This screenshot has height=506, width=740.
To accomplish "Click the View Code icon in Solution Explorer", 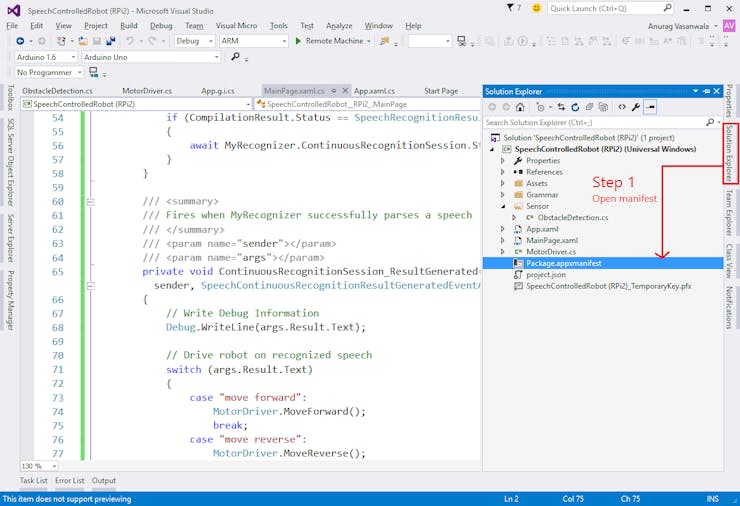I will 622,107.
